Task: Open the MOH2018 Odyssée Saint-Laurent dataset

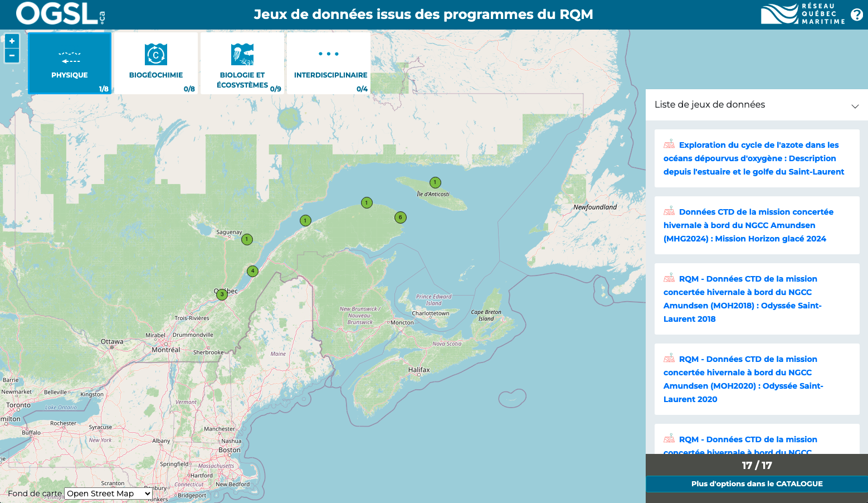Action: [x=742, y=299]
